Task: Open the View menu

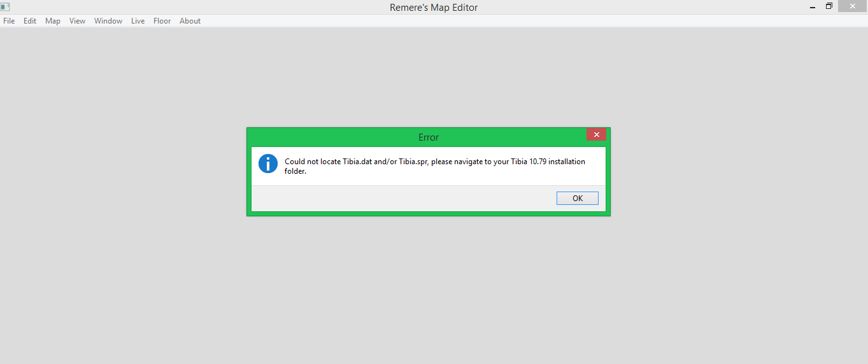Action: click(78, 21)
